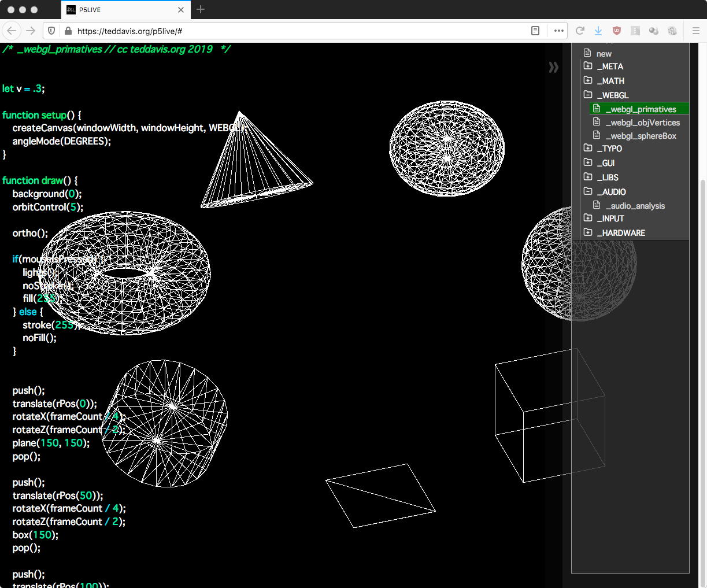Open the page actions three-dot menu
Viewport: 707px width, 588px height.
(x=558, y=31)
